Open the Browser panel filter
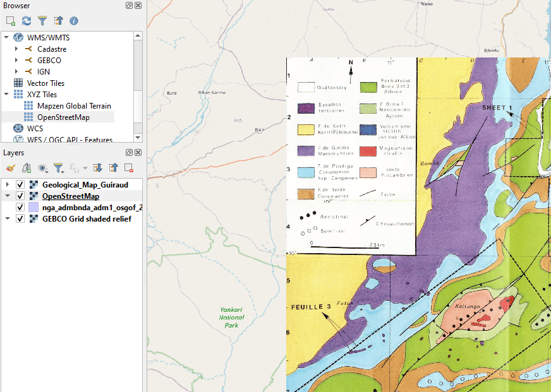 point(42,21)
